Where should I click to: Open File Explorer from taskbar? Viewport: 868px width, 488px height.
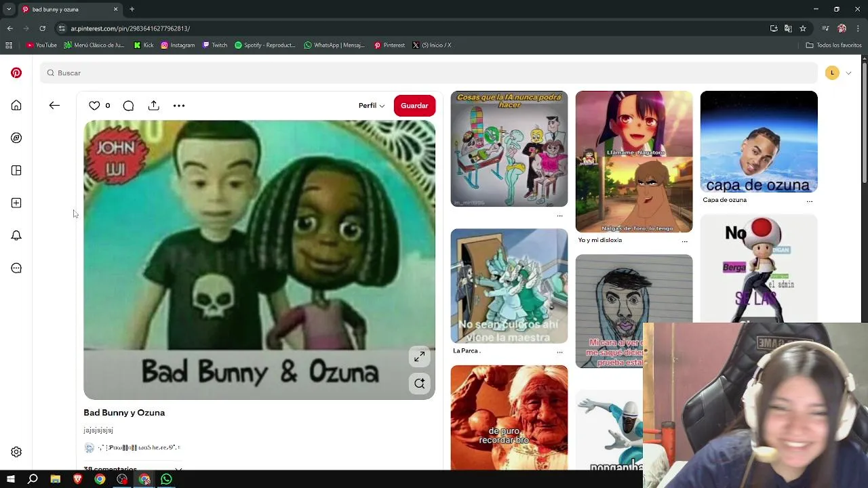56,479
